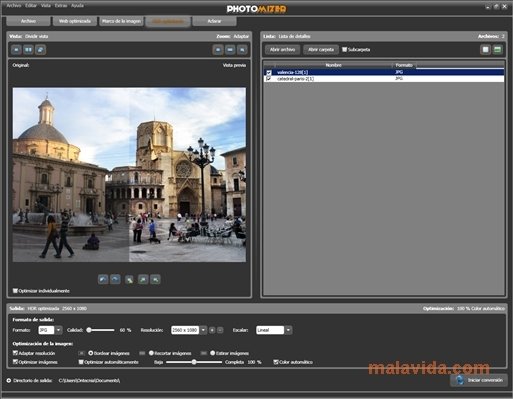Click the first zoom icon under Zoom: Adaptar
The width and height of the screenshot is (513, 399).
218,50
